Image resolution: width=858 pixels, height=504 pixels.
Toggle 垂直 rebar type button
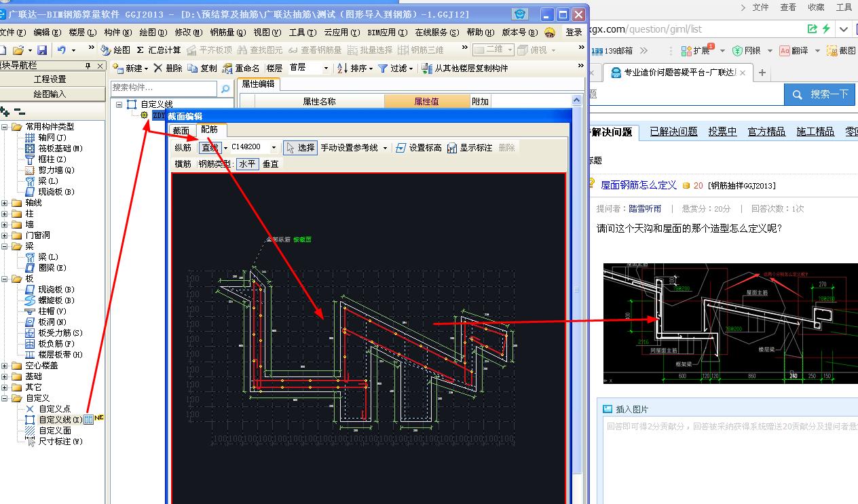[270, 163]
